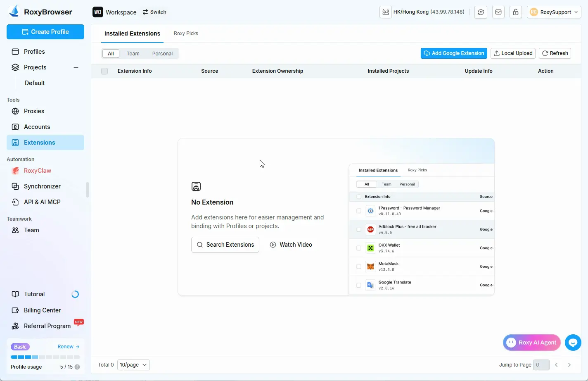This screenshot has width=588, height=381.
Task: Click the Team people icon
Action: tap(15, 230)
